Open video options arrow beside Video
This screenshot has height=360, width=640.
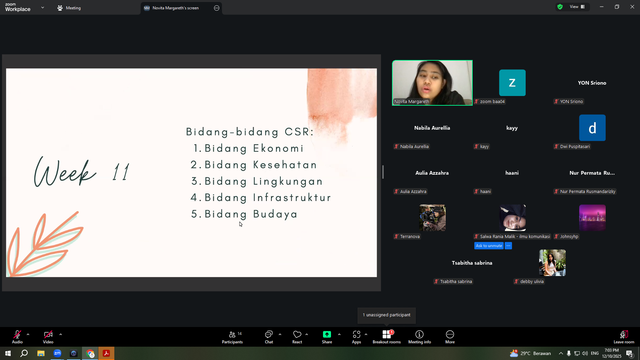pos(60,334)
